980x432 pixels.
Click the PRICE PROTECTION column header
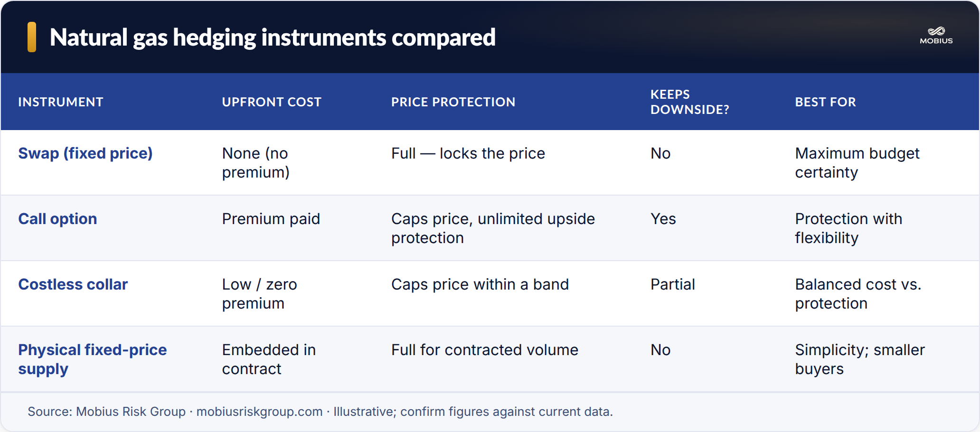(453, 102)
